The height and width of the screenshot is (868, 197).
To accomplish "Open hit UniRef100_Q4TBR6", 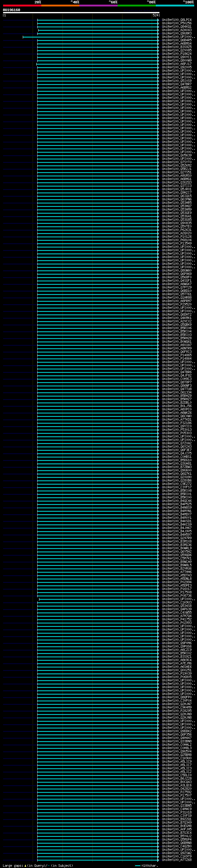I will pyautogui.click(x=176, y=372).
